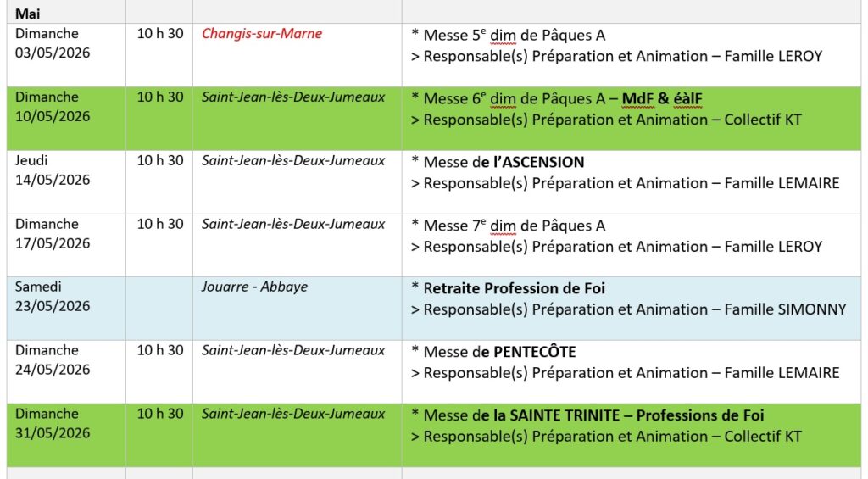Viewport: 868px width, 479px height.
Task: Click the red Changis-sur-Marne location text
Action: coord(262,34)
